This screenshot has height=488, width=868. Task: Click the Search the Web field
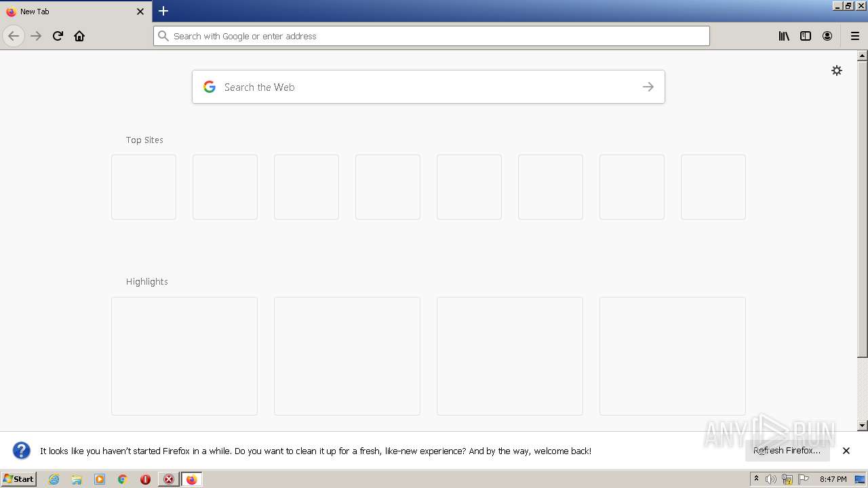coord(429,87)
